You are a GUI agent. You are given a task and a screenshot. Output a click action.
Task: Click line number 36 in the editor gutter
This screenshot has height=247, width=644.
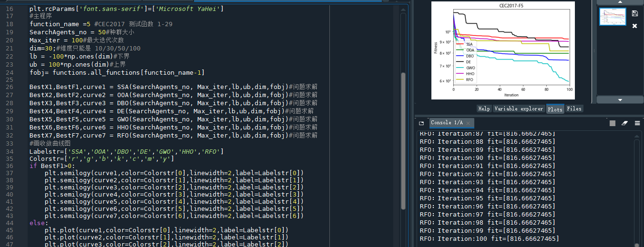pos(10,166)
